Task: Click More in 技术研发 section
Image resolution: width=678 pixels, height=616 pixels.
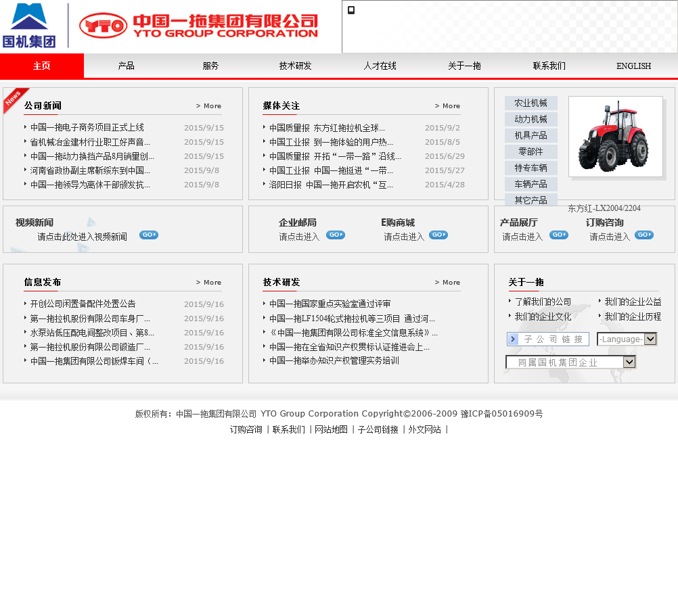Action: pos(447,282)
